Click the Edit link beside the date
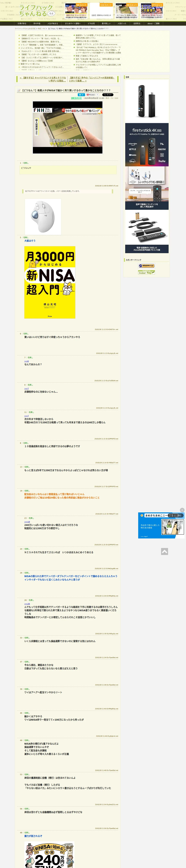 point(116,98)
